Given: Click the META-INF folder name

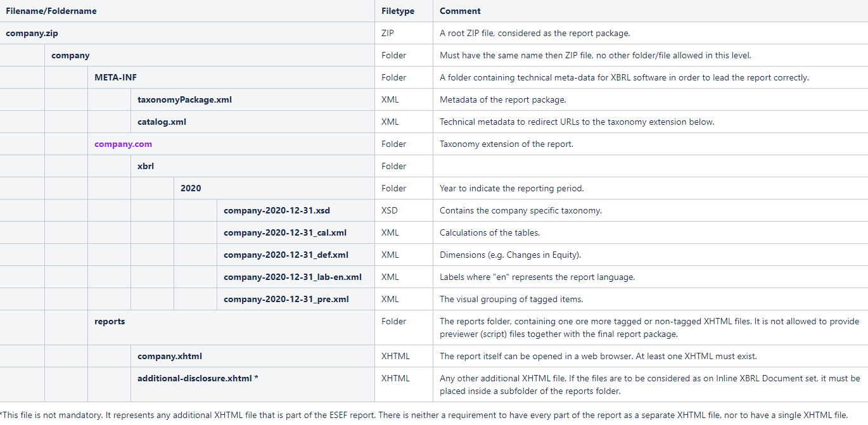Looking at the screenshot, I should coord(115,77).
